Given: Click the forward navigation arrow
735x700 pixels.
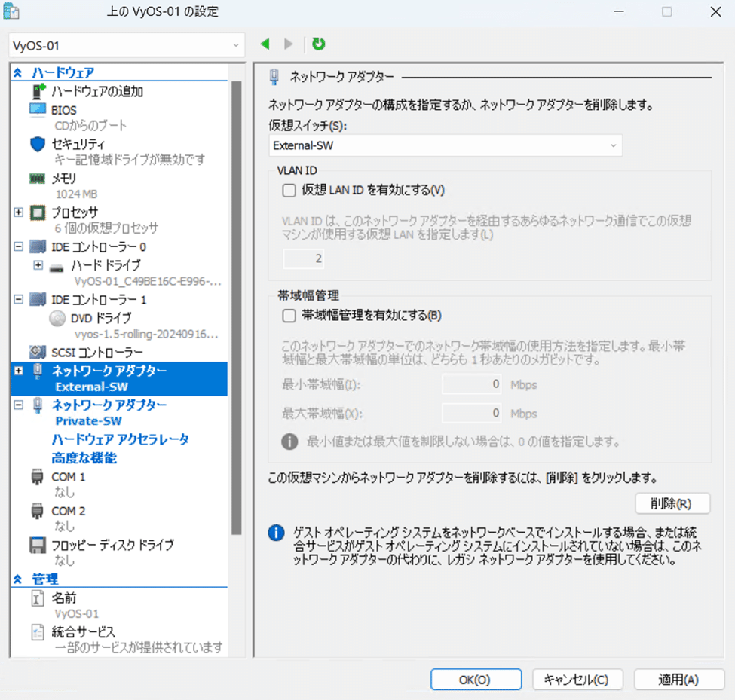Looking at the screenshot, I should pos(288,44).
